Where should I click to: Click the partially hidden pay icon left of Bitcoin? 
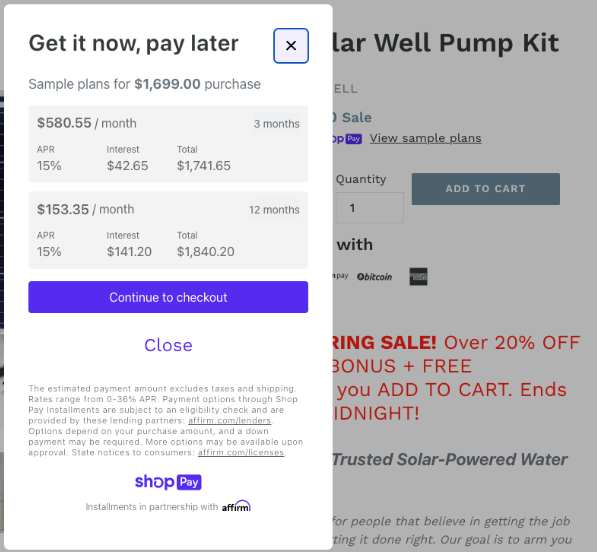point(340,276)
